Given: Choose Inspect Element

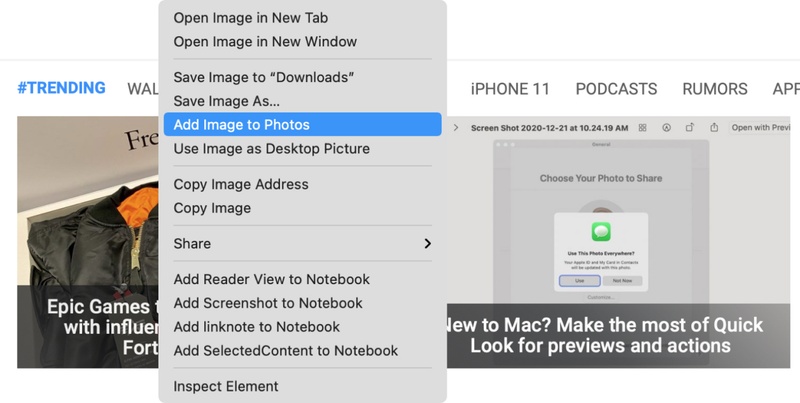Looking at the screenshot, I should (x=303, y=386).
